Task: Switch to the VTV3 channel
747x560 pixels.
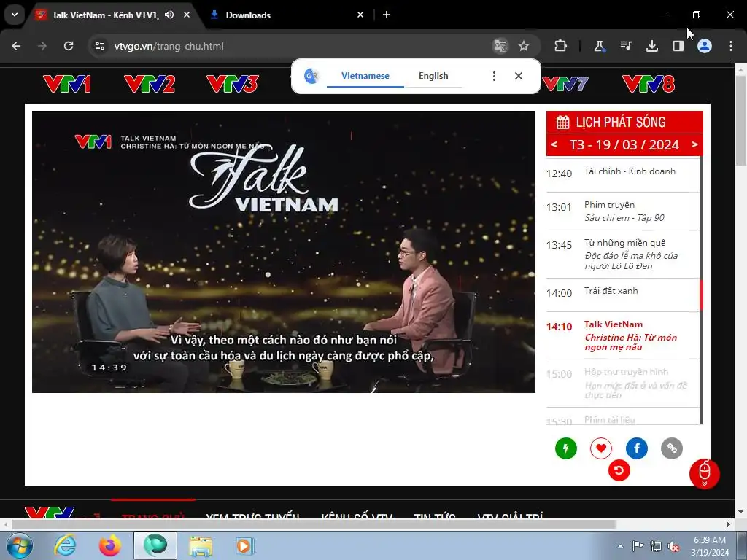Action: click(232, 85)
